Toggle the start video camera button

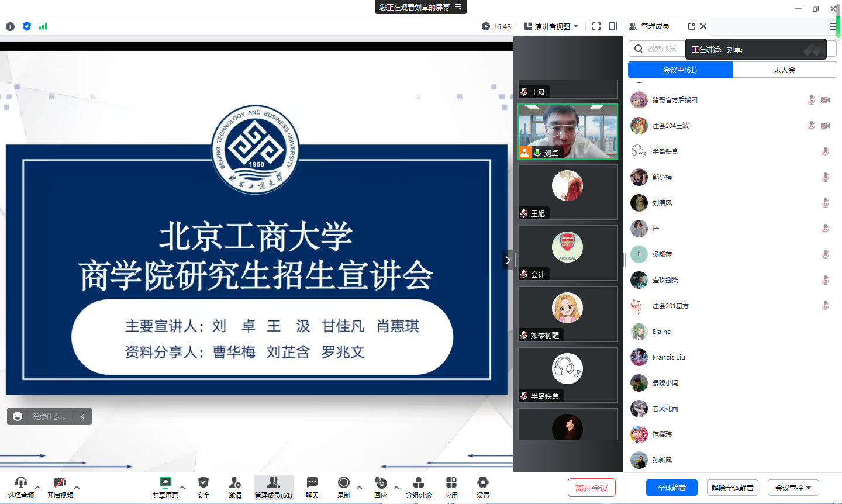[x=60, y=483]
